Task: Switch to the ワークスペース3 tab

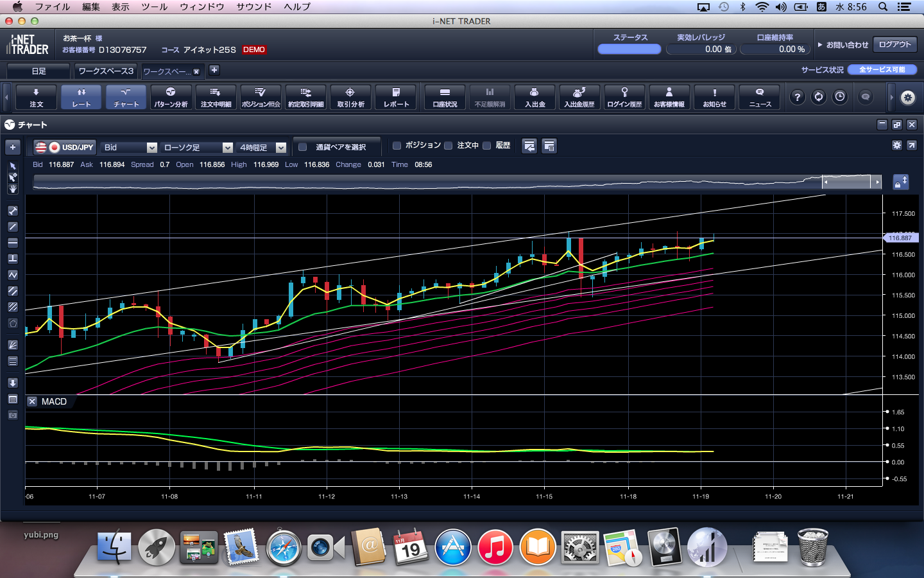Action: (x=106, y=71)
